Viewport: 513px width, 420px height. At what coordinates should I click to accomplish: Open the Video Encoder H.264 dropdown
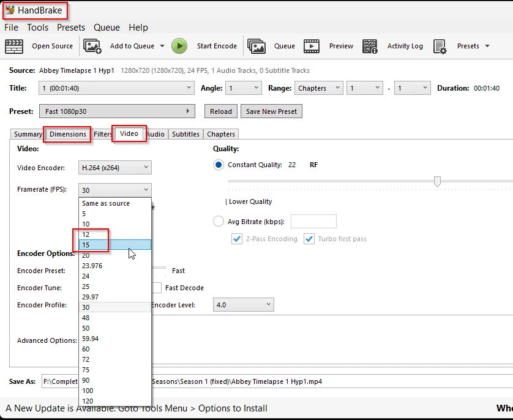click(115, 168)
